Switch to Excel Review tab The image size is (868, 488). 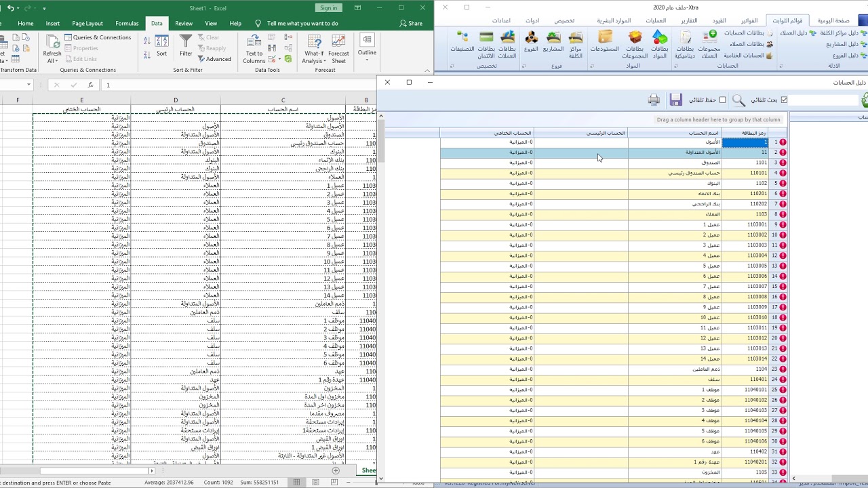[184, 23]
